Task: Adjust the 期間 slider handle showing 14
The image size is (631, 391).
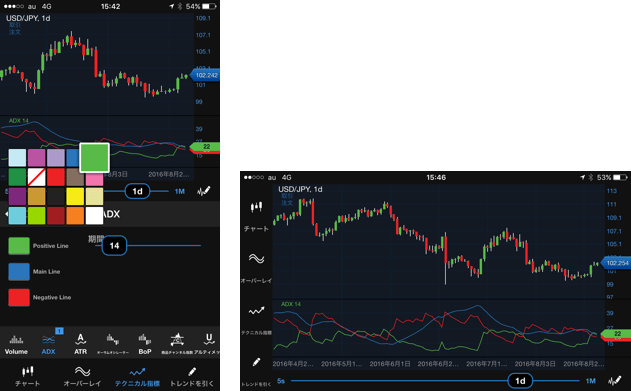Action: tap(114, 245)
